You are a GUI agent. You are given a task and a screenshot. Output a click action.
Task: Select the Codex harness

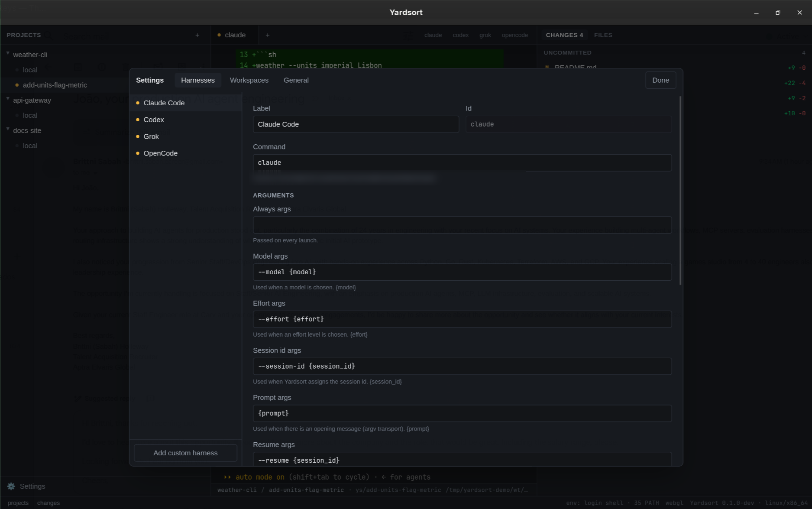pos(186,120)
